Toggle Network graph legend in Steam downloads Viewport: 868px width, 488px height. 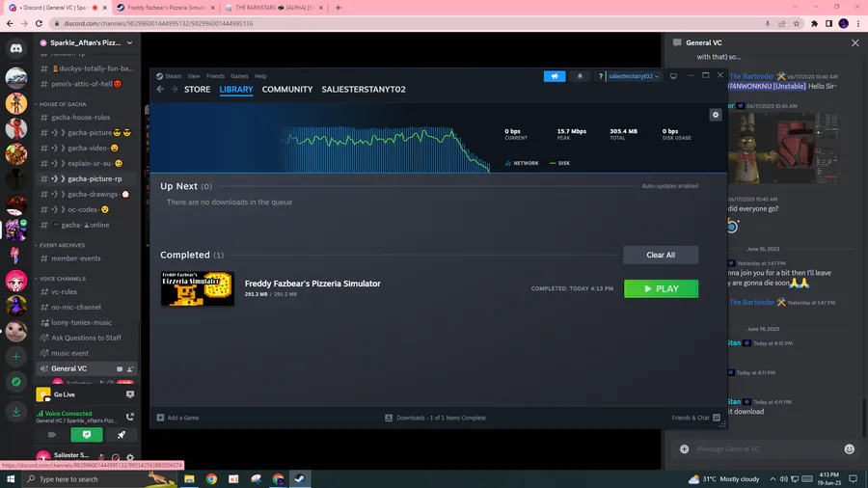pyautogui.click(x=522, y=163)
